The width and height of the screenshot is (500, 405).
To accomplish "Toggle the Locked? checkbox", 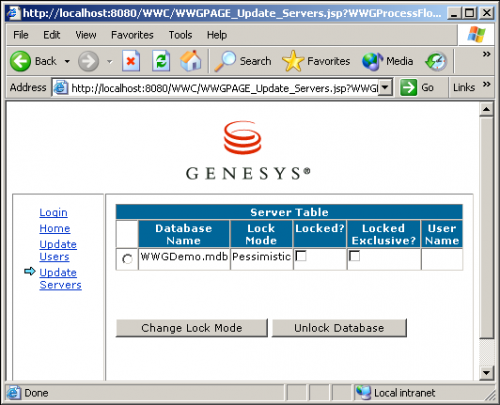I will coord(301,256).
